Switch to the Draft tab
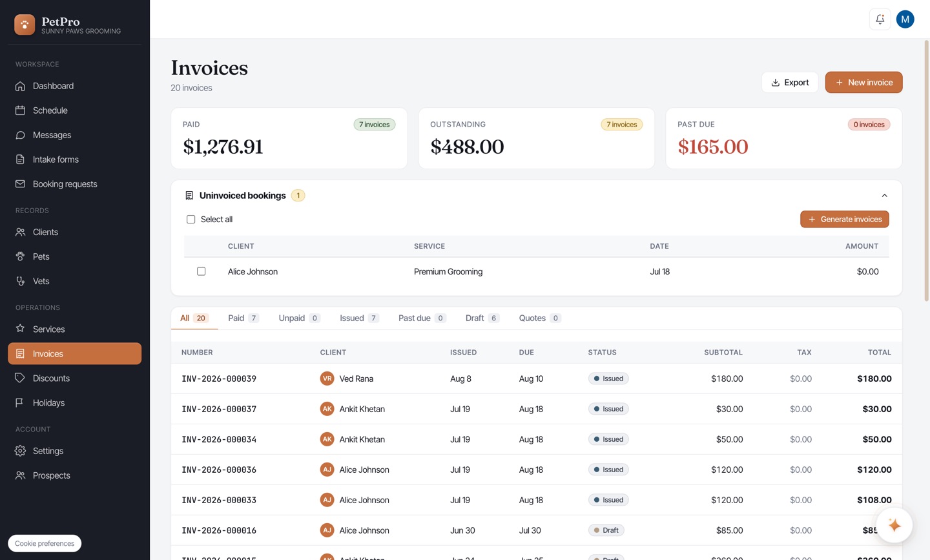The width and height of the screenshot is (930, 560). click(482, 318)
